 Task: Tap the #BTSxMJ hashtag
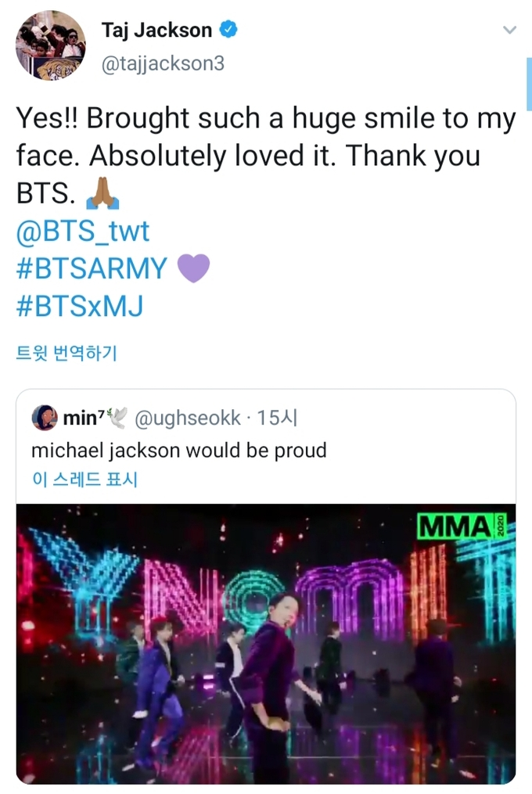[x=79, y=306]
